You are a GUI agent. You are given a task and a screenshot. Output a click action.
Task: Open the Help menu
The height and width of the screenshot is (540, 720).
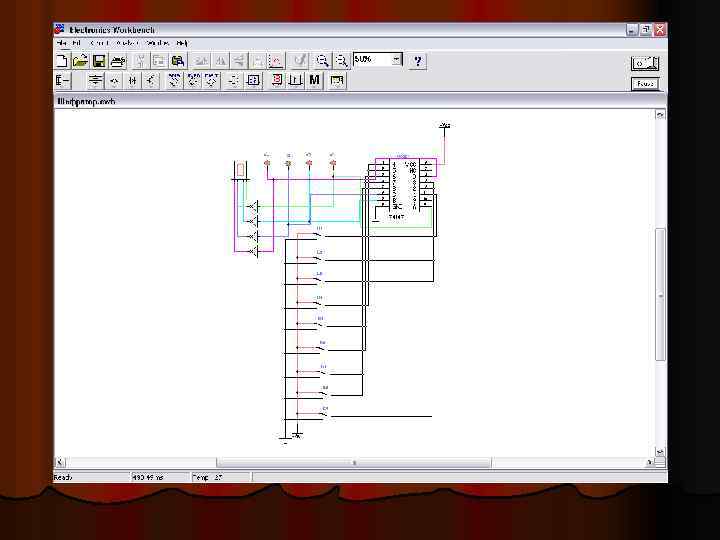(x=182, y=43)
